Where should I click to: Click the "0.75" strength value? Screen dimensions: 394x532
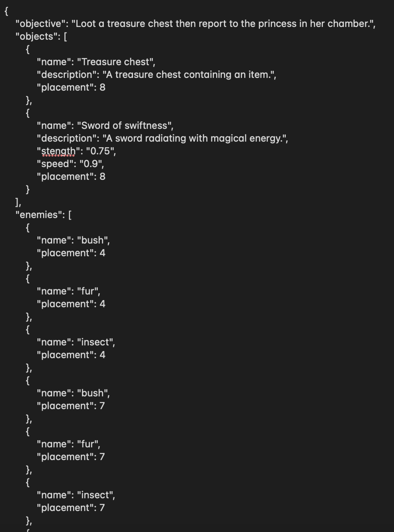(100, 151)
